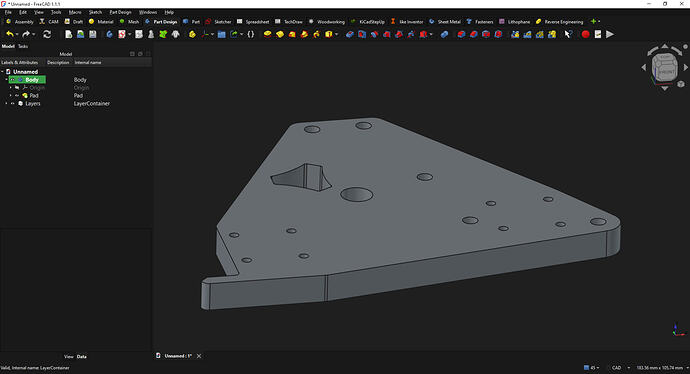Toggle visibility of Origin item
This screenshot has height=374, width=690.
[x=17, y=88]
